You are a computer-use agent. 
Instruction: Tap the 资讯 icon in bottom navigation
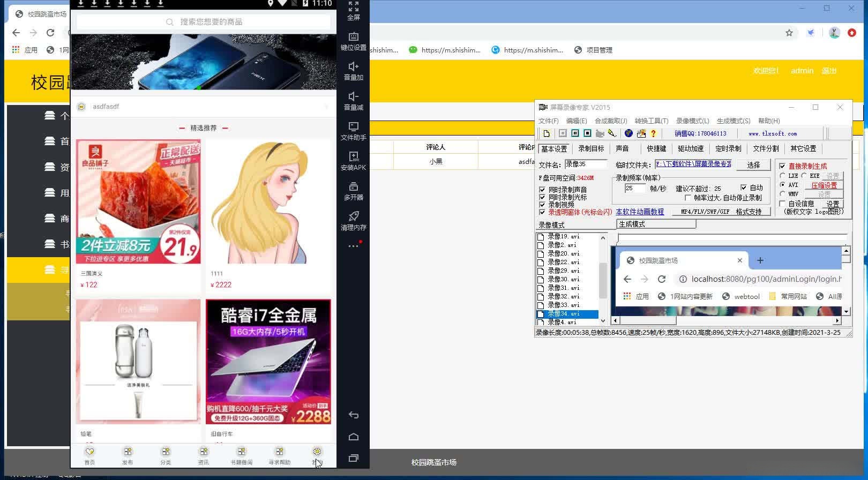204,452
